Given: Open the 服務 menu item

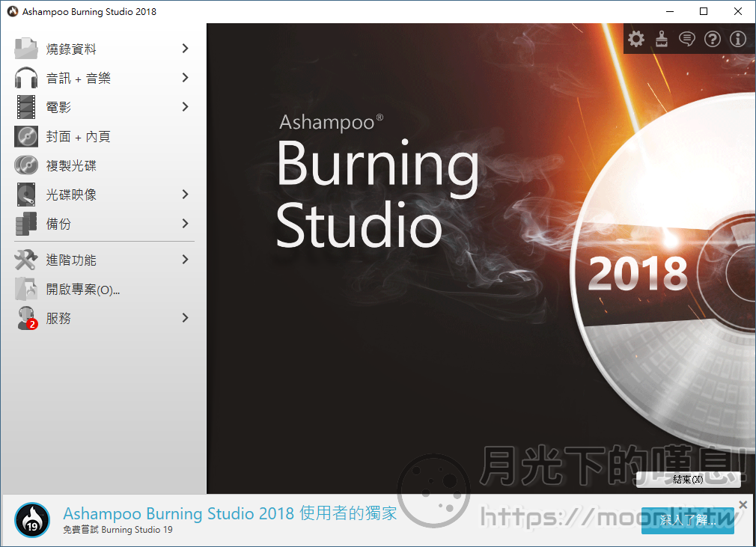Looking at the screenshot, I should (x=58, y=318).
